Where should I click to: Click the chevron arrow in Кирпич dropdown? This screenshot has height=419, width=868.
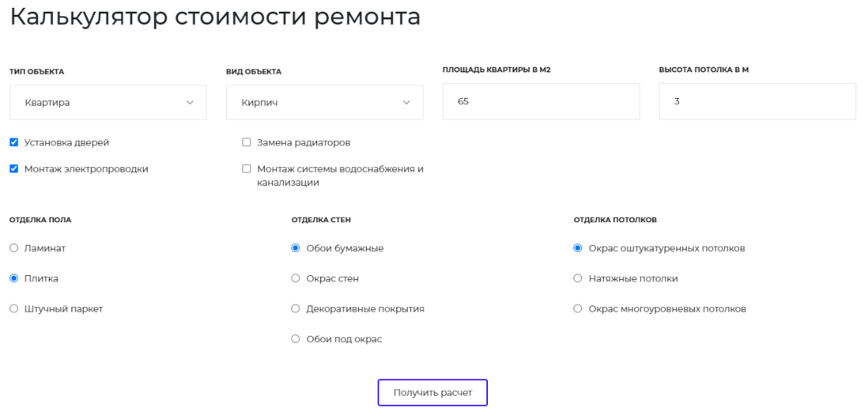pos(406,103)
